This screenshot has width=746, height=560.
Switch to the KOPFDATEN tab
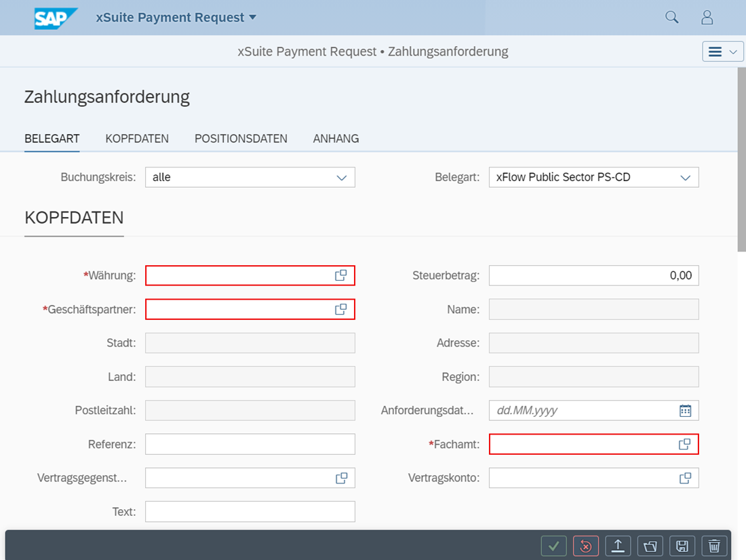click(x=137, y=138)
